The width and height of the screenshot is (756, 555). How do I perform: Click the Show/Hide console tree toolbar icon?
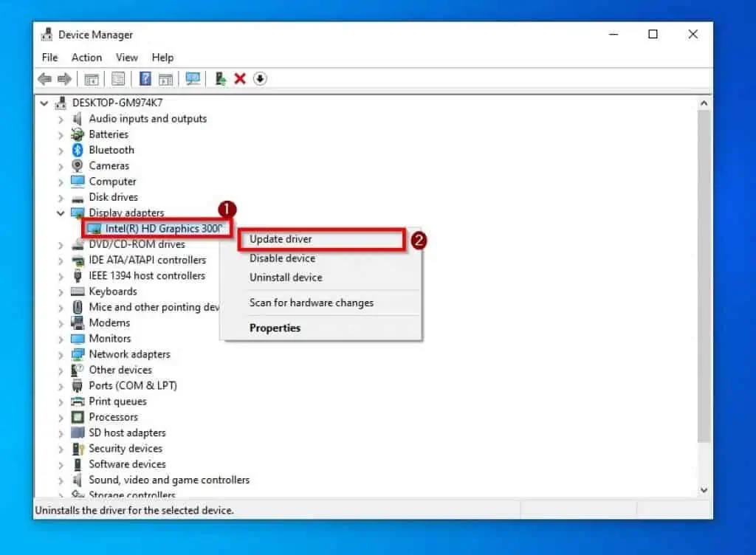(92, 79)
